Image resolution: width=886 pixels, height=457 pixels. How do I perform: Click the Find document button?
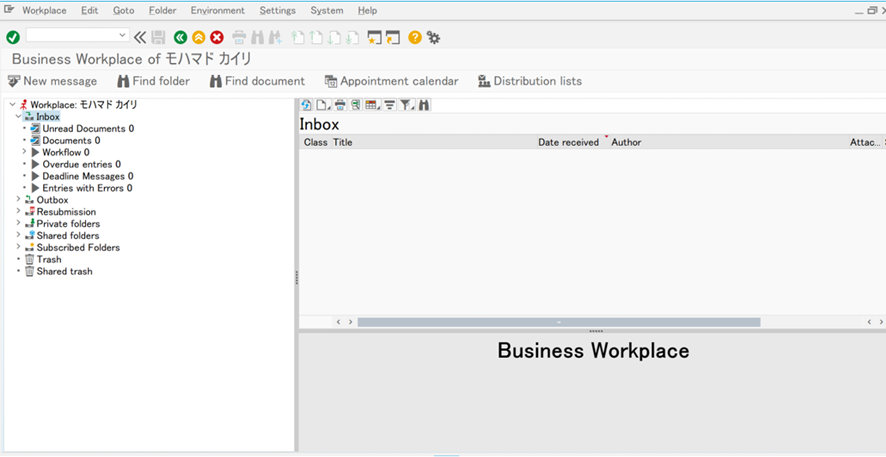point(257,81)
